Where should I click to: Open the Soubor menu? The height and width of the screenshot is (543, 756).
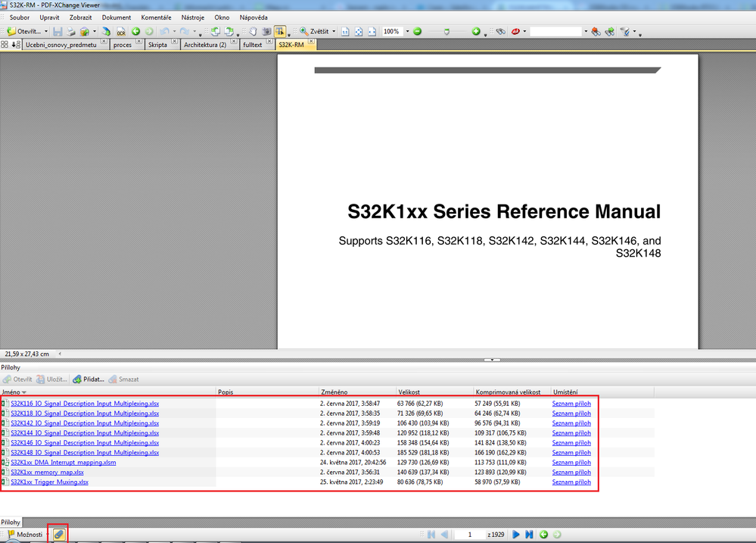20,17
